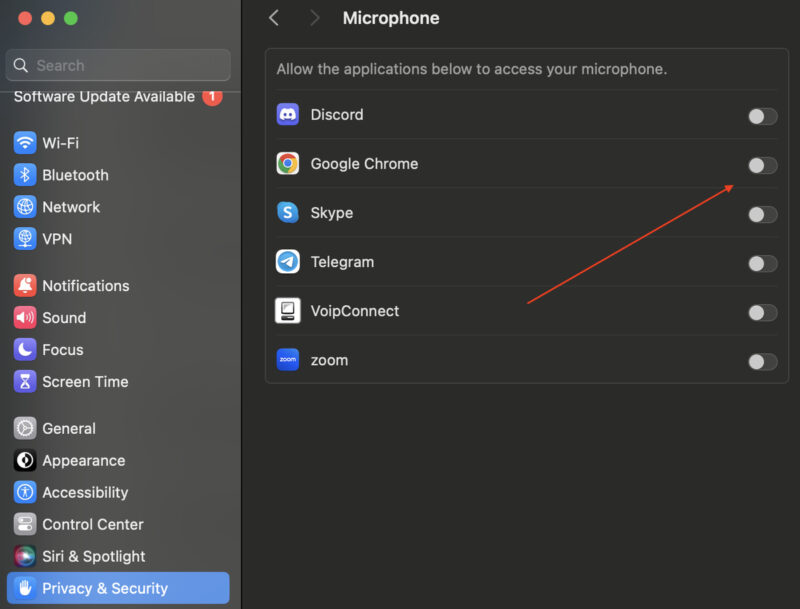The width and height of the screenshot is (800, 609).
Task: Click the Telegram app icon
Action: (x=288, y=261)
